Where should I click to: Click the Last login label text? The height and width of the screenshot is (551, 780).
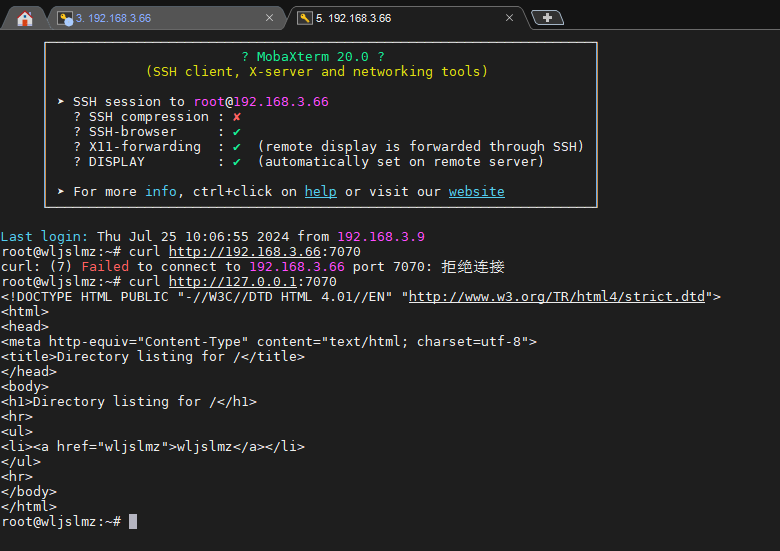(x=44, y=237)
